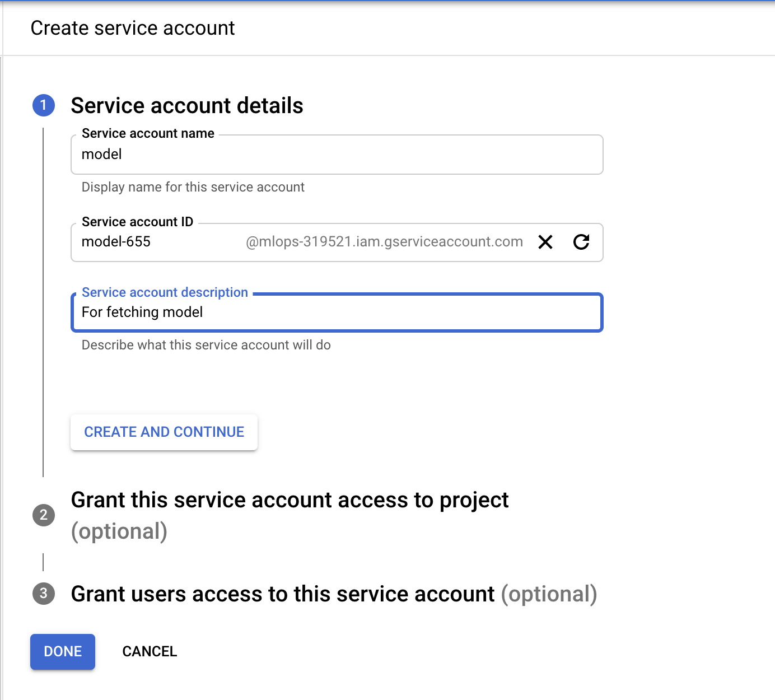Expand Grant this service account access section
Image resolution: width=775 pixels, height=700 pixels.
point(290,500)
